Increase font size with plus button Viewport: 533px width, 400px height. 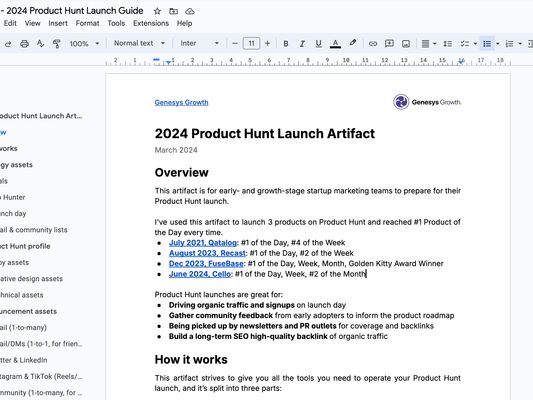[x=268, y=44]
